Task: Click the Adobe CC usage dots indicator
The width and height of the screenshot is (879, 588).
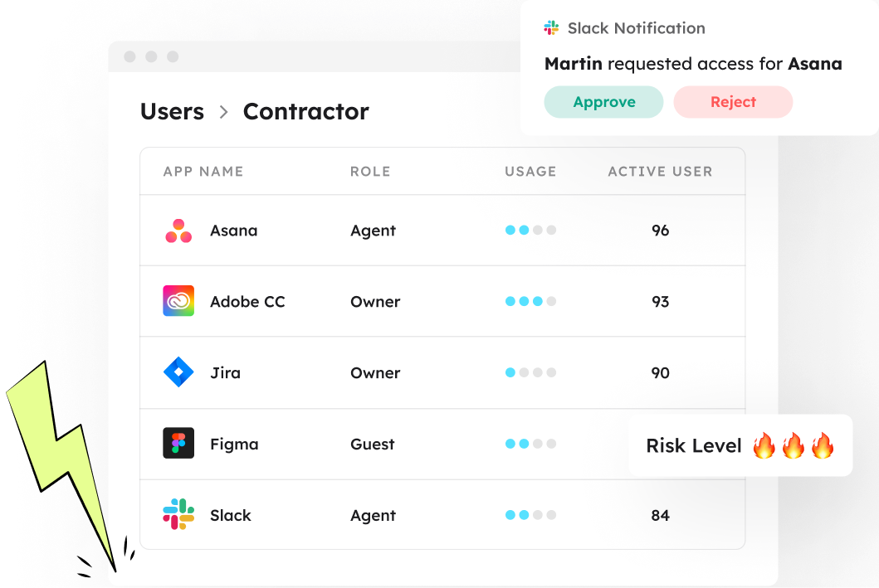Action: pos(530,301)
